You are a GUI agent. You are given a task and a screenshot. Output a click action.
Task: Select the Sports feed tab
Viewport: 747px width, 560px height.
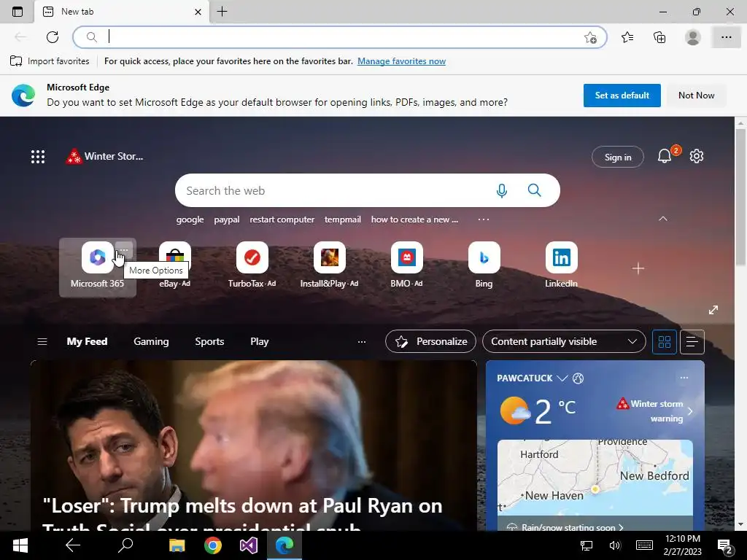pyautogui.click(x=209, y=341)
